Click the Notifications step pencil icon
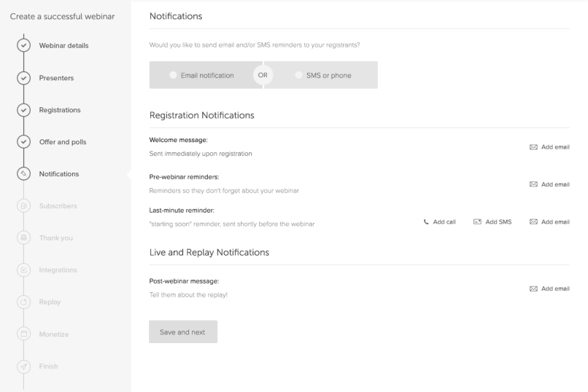This screenshot has height=392, width=588. (x=23, y=173)
